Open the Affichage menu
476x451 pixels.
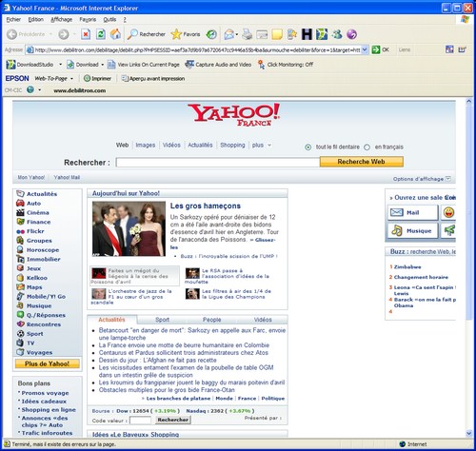click(x=61, y=20)
